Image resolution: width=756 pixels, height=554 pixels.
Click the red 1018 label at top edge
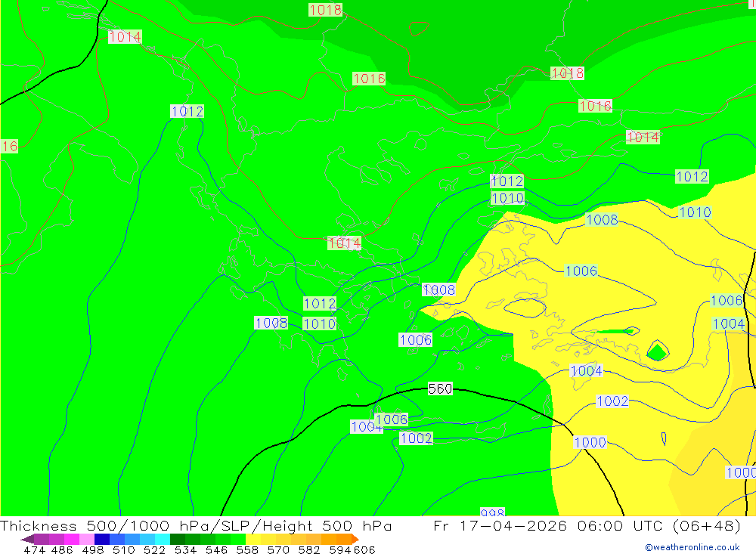[x=325, y=10]
